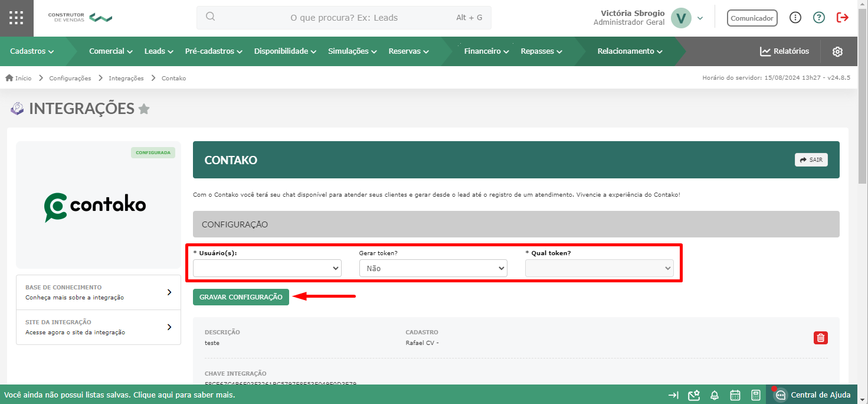868x404 pixels.
Task: Click saved lists notice in bottom bar
Action: coord(120,395)
